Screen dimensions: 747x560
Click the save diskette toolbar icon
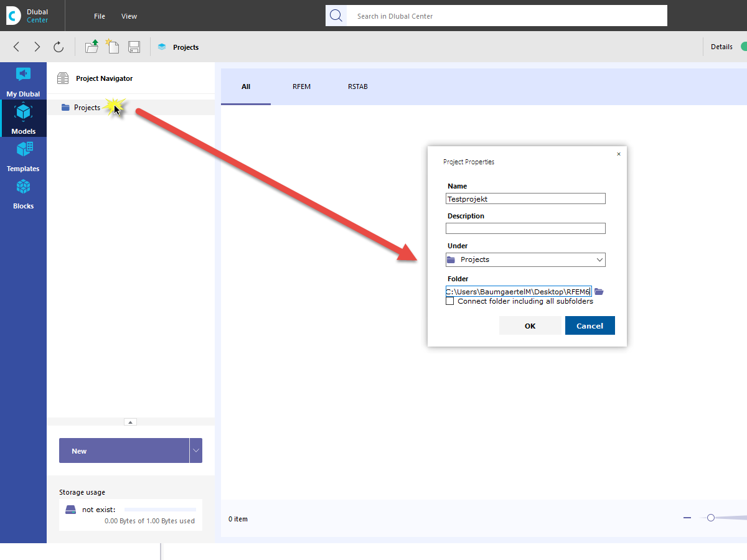click(134, 47)
